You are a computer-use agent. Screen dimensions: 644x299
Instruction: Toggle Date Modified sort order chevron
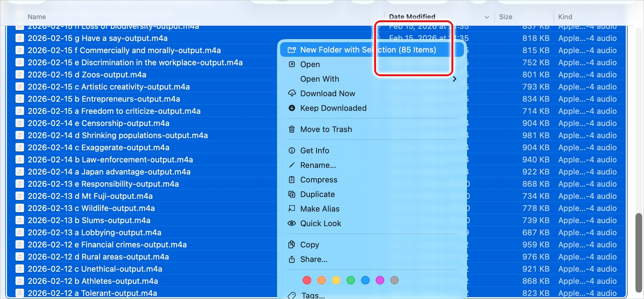[x=487, y=17]
